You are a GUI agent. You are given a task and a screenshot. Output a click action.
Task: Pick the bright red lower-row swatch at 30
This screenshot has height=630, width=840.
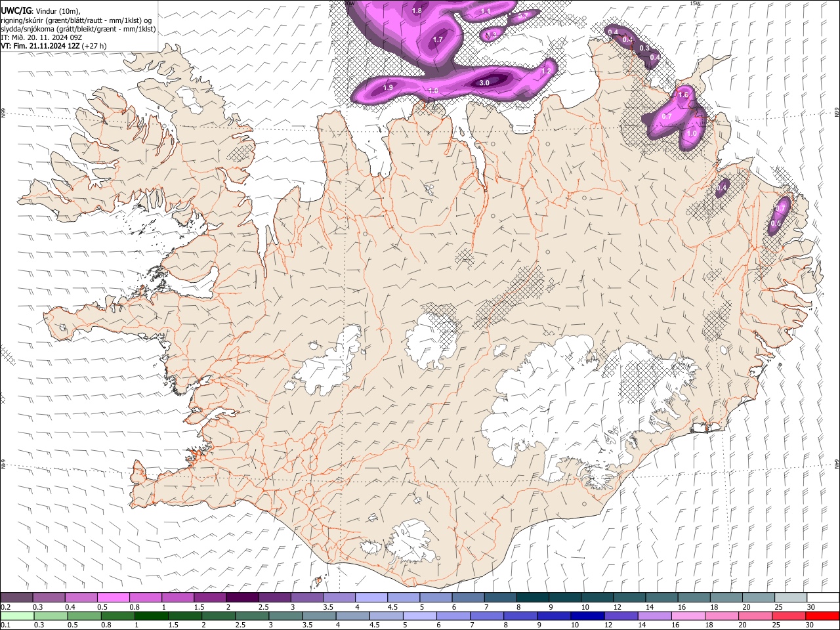pos(823,616)
